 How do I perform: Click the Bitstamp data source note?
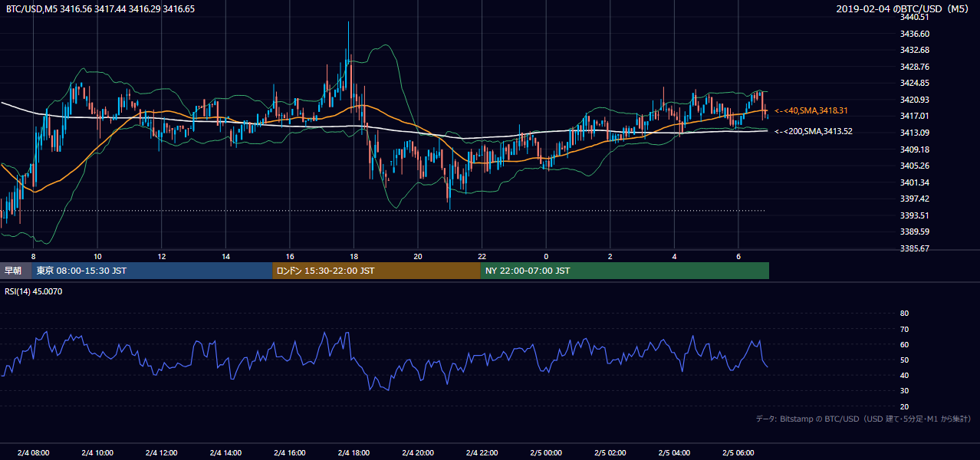point(863,419)
